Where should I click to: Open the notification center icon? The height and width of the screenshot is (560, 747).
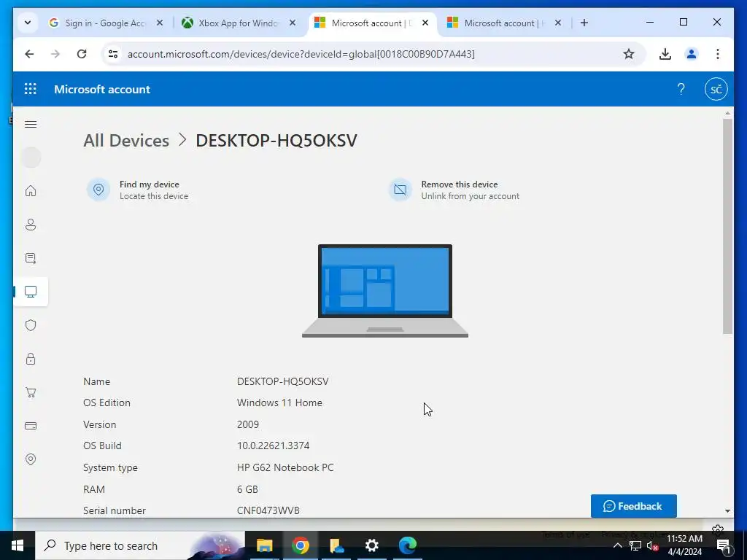click(724, 545)
